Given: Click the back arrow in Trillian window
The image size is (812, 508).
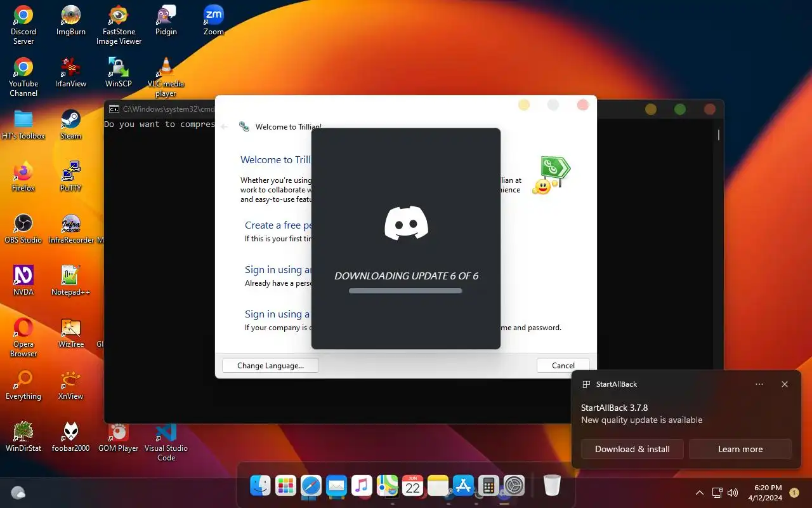Looking at the screenshot, I should (x=224, y=126).
